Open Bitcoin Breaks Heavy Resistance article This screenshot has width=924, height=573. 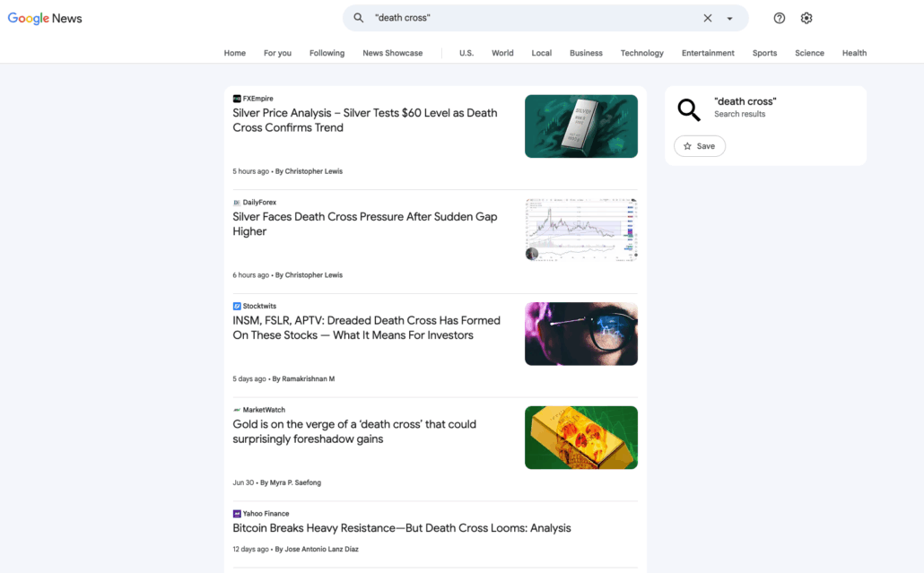tap(401, 527)
